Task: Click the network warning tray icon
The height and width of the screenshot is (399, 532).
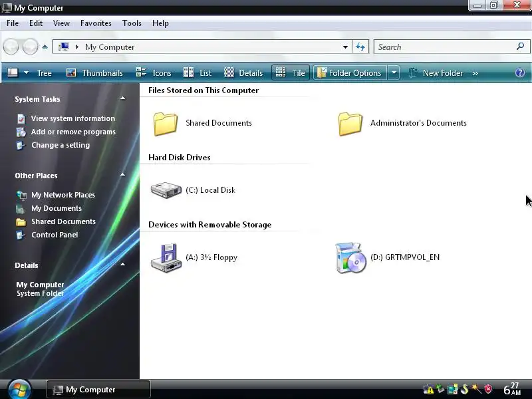Action: (x=428, y=389)
